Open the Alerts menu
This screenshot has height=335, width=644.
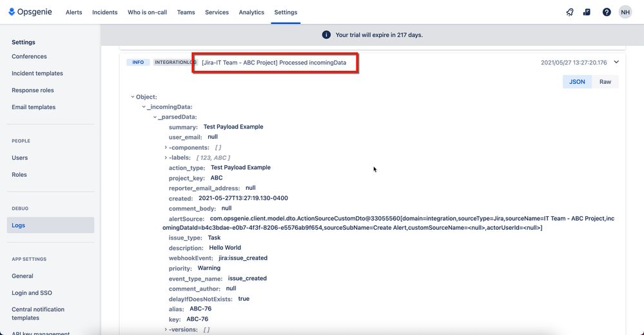(x=74, y=12)
